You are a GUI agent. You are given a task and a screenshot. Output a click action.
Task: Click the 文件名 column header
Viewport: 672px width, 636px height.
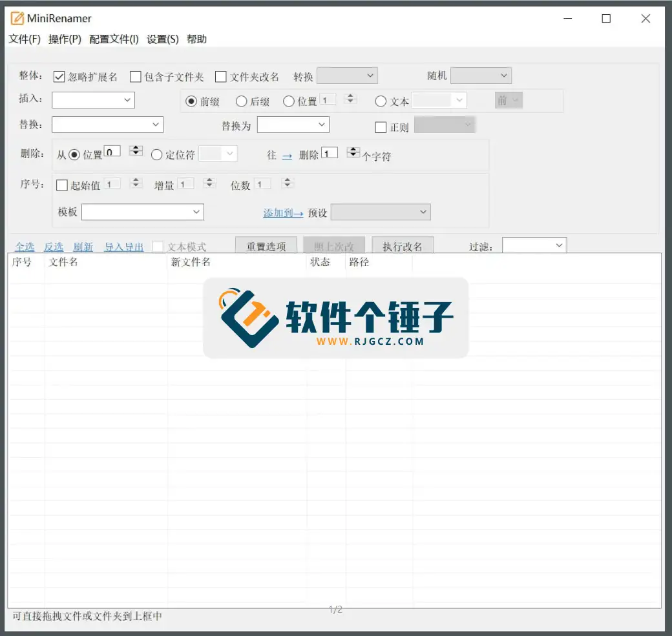(106, 262)
